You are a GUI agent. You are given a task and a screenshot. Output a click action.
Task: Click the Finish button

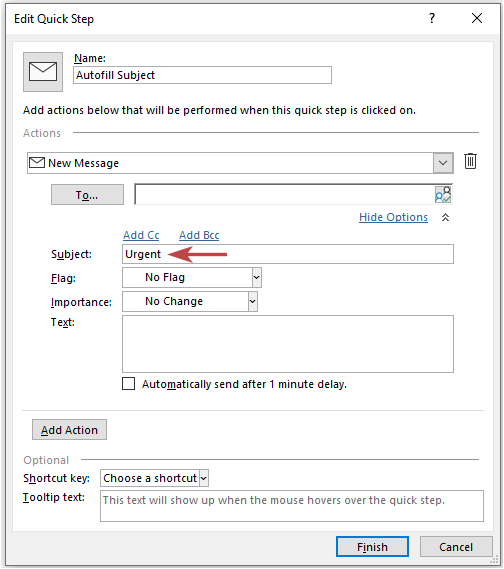tap(372, 547)
